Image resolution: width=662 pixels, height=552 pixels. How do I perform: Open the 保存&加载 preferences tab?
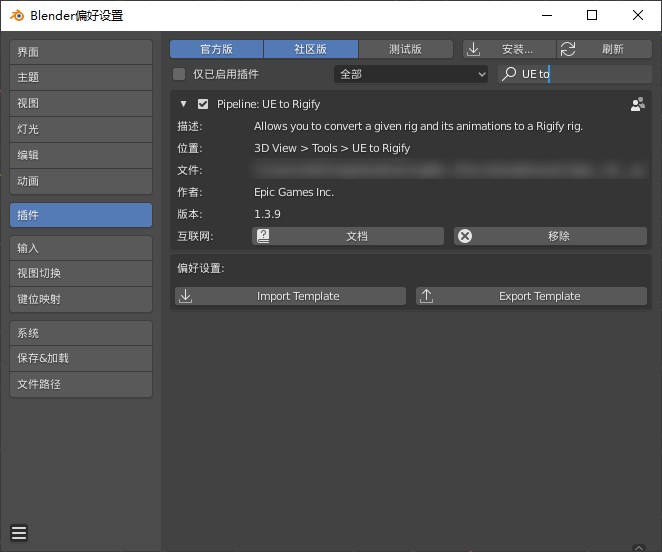81,358
